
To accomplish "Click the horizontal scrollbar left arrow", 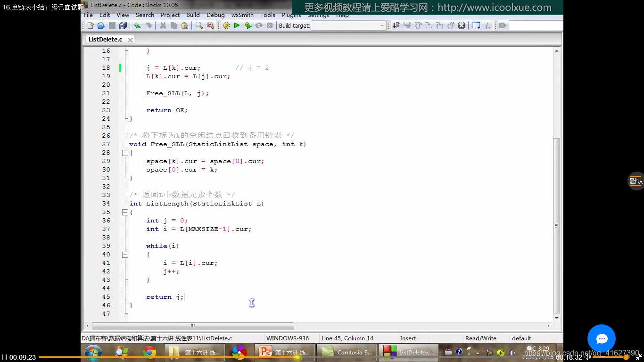I will [87, 326].
